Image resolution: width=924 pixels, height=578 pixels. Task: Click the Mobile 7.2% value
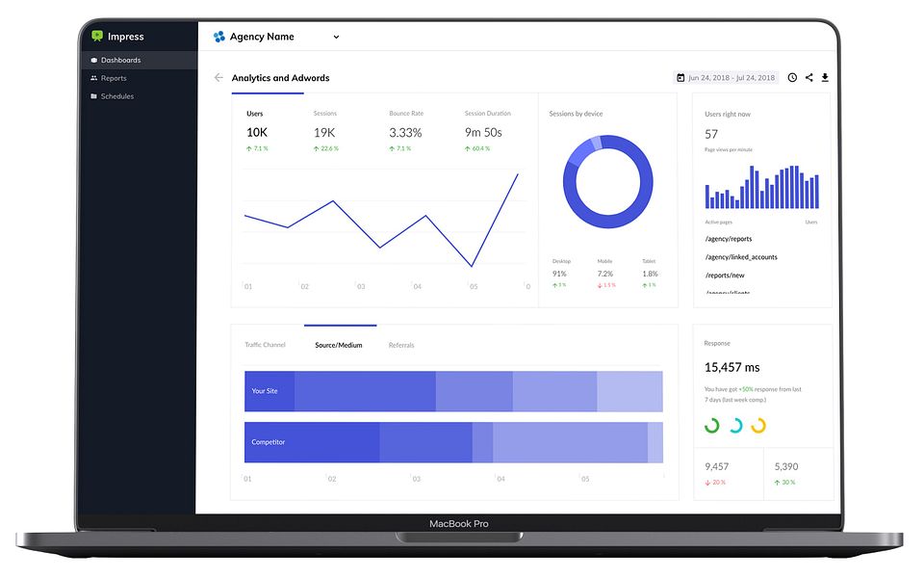[605, 274]
